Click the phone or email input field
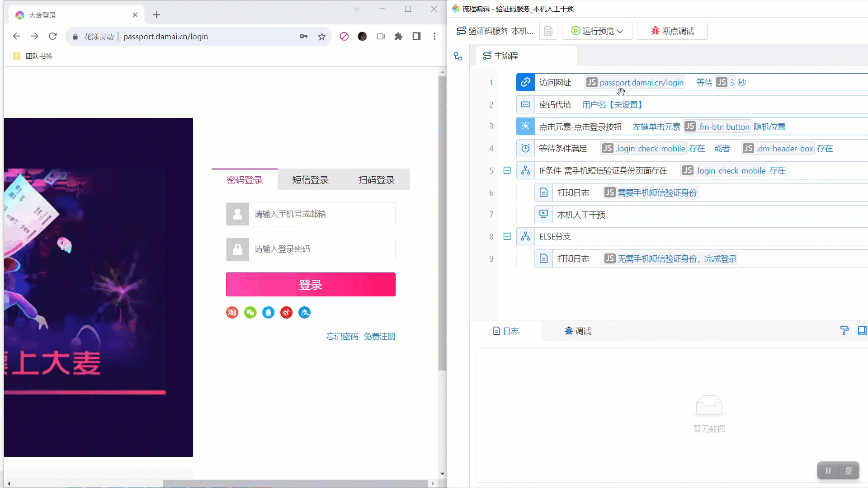The width and height of the screenshot is (868, 488). point(321,214)
